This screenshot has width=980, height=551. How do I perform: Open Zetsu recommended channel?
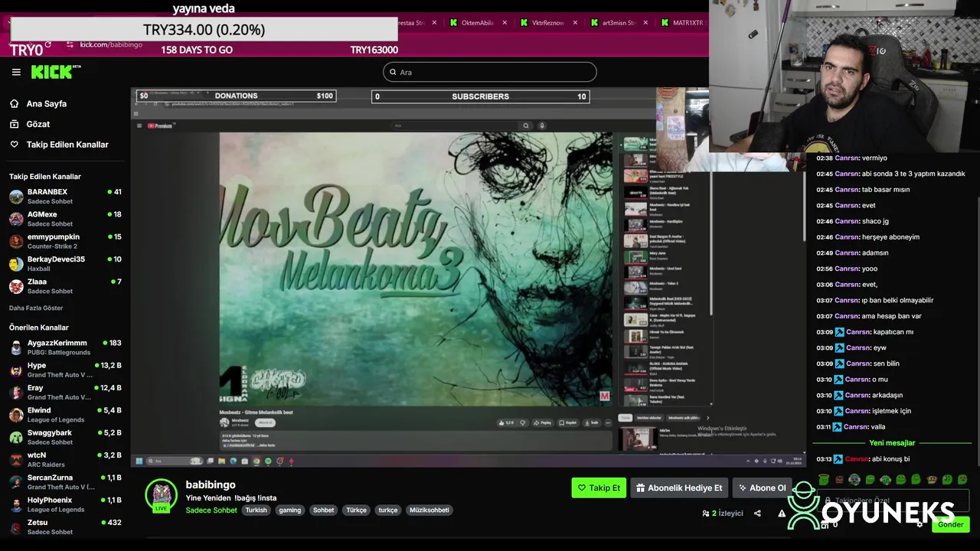tap(65, 527)
